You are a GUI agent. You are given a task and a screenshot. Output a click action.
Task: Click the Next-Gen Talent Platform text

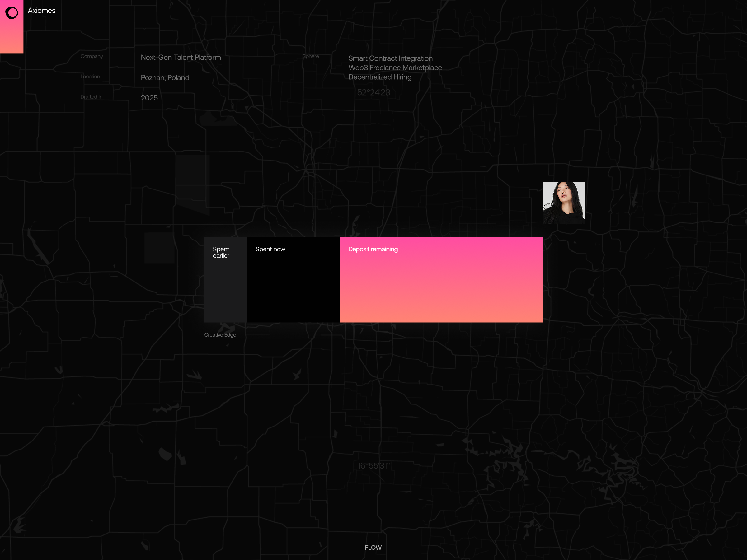pyautogui.click(x=181, y=58)
